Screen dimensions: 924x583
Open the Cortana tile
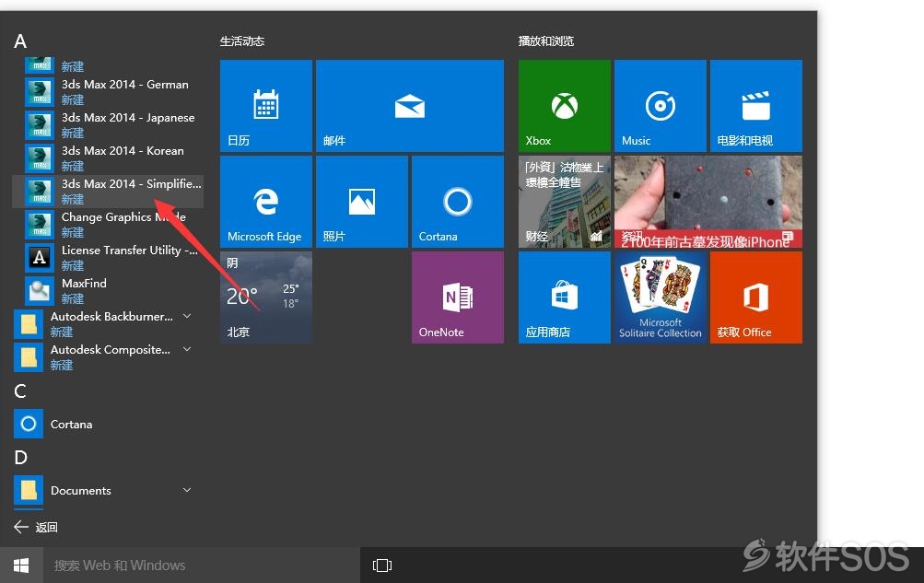(x=458, y=202)
